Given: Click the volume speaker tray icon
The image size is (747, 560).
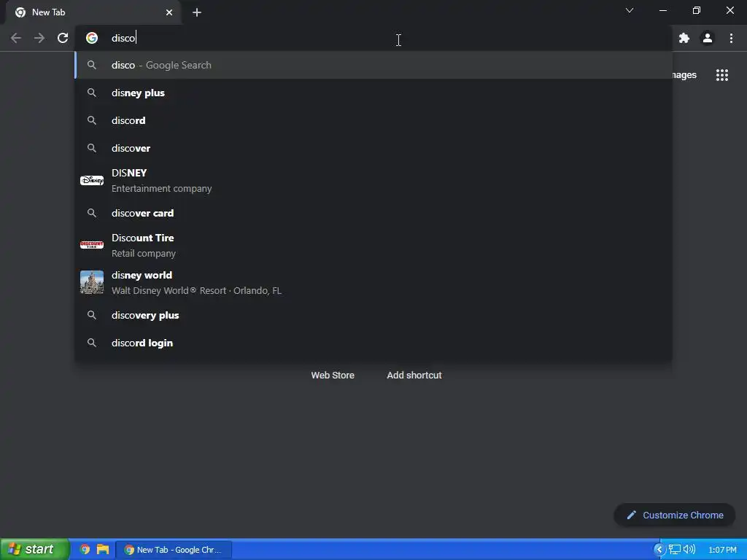Looking at the screenshot, I should tap(689, 550).
